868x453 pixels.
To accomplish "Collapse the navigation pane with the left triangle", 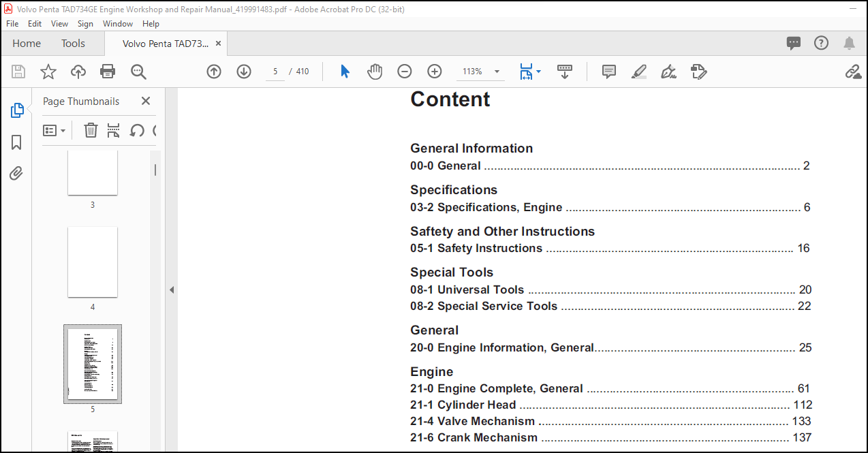I will point(172,290).
